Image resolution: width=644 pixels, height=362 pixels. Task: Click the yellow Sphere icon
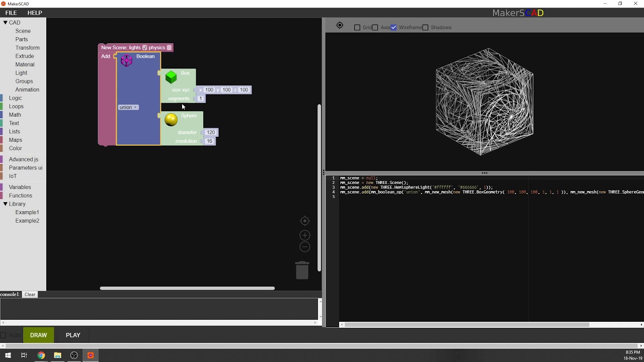[x=171, y=119]
